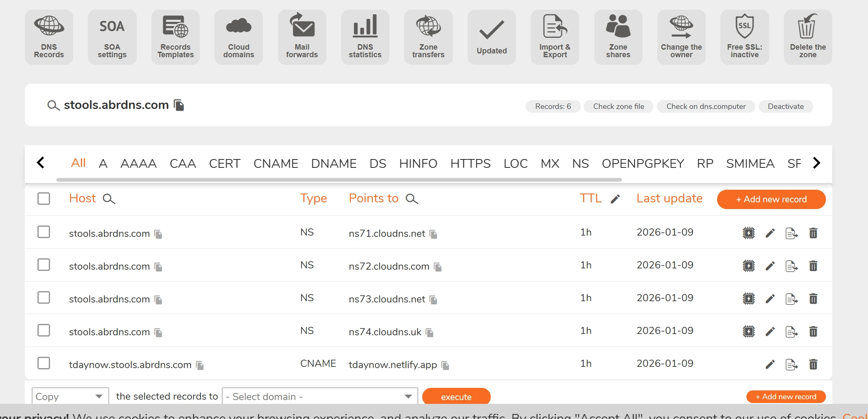Copy ns73.cloudns.net value to clipboard

pyautogui.click(x=433, y=300)
